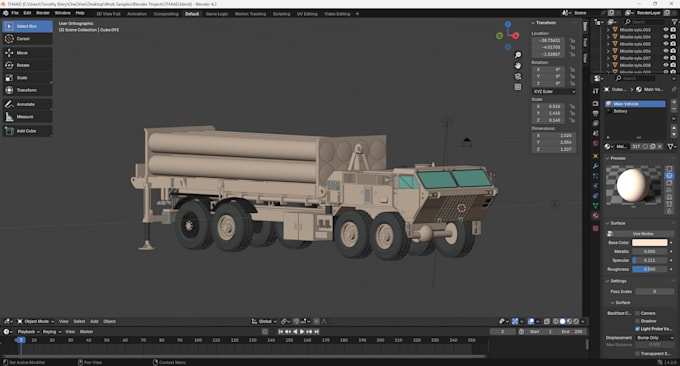Open the Keying popover
The image size is (680, 366).
pyautogui.click(x=52, y=332)
